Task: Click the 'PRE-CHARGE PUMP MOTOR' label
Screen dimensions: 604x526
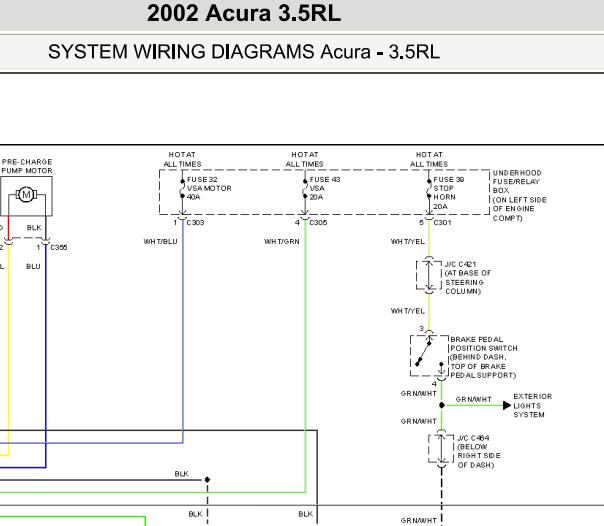Action: tap(27, 166)
